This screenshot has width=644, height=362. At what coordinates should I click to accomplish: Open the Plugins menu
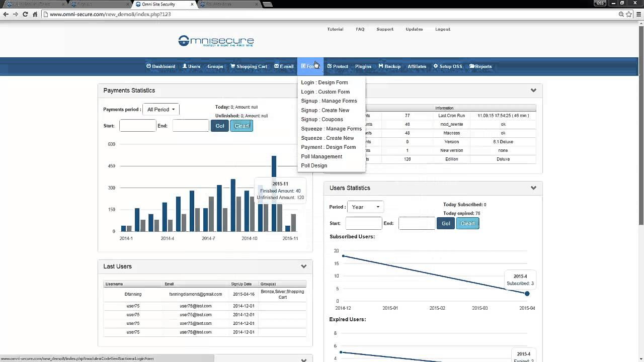pyautogui.click(x=363, y=66)
